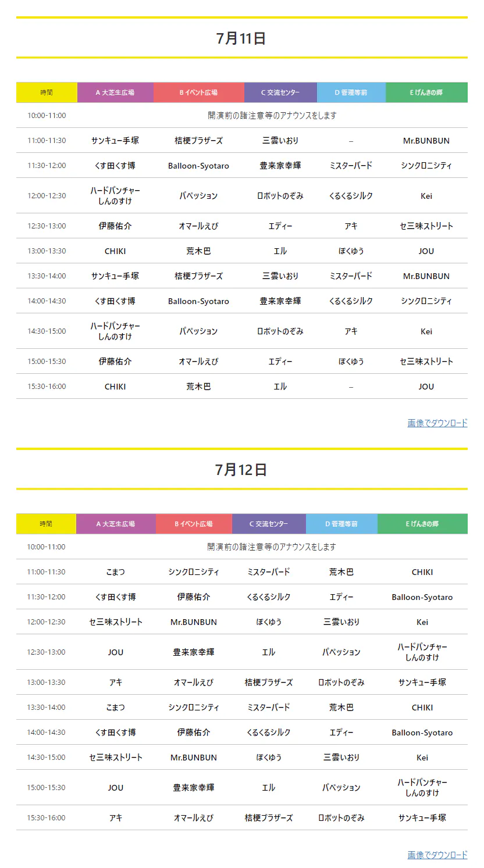The image size is (484, 868).
Task: Select こまつ at 11:00-11:30 on July 12
Action: point(115,572)
